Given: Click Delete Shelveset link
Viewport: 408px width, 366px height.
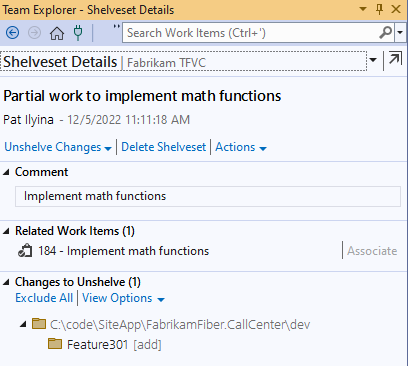Looking at the screenshot, I should pos(164,147).
